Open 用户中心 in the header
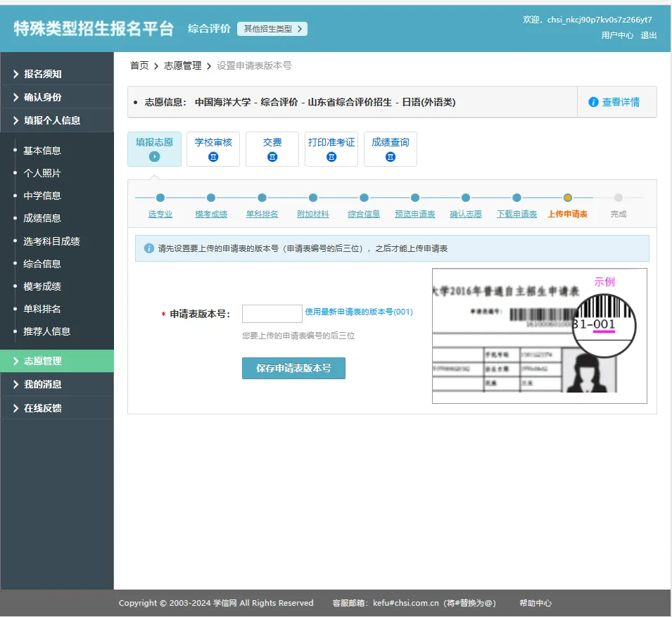 pyautogui.click(x=617, y=35)
